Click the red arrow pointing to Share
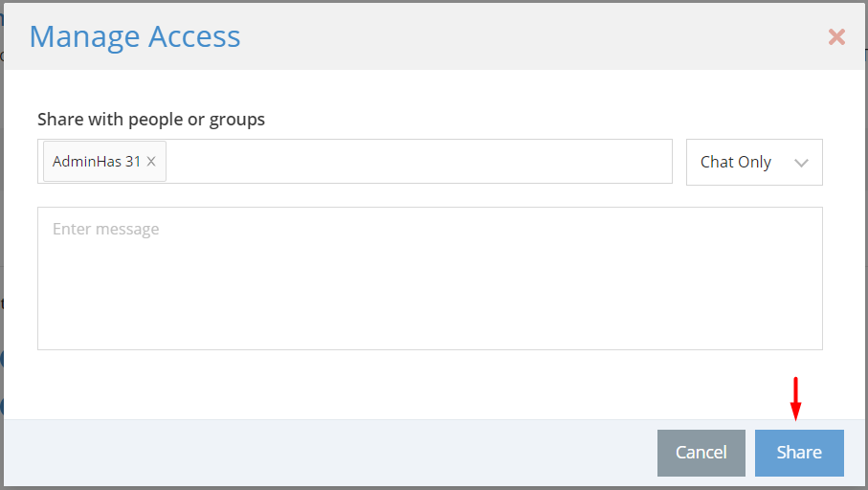The image size is (868, 490). [x=795, y=399]
